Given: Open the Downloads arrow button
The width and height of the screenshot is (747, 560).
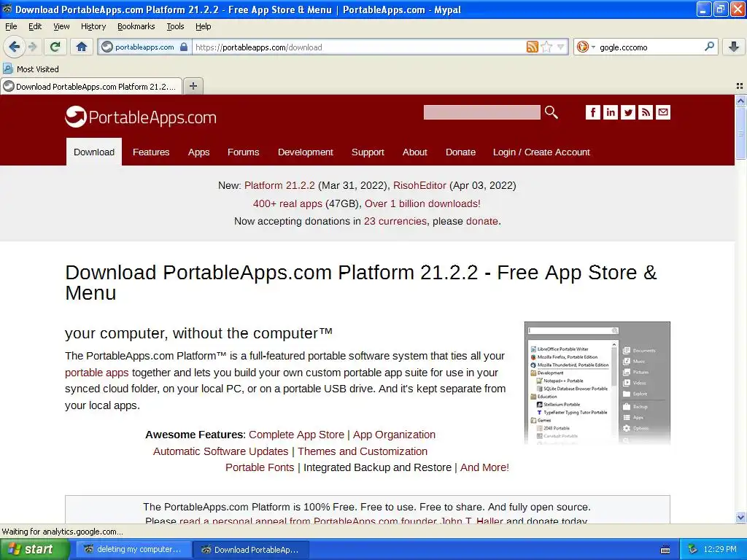Looking at the screenshot, I should click(x=734, y=47).
